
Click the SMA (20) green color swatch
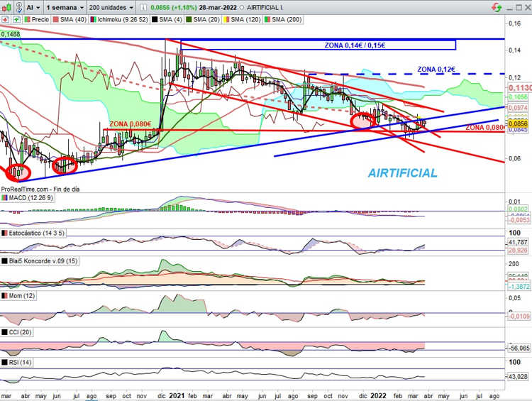[189, 20]
